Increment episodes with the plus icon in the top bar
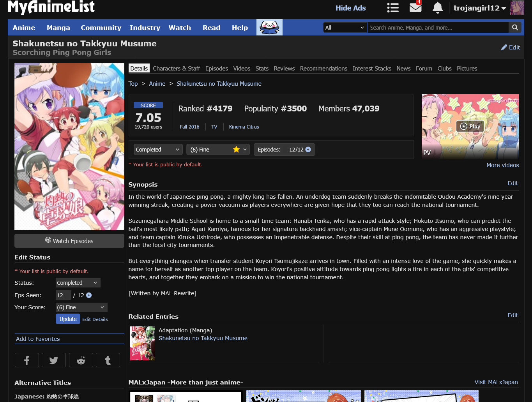 tap(308, 150)
